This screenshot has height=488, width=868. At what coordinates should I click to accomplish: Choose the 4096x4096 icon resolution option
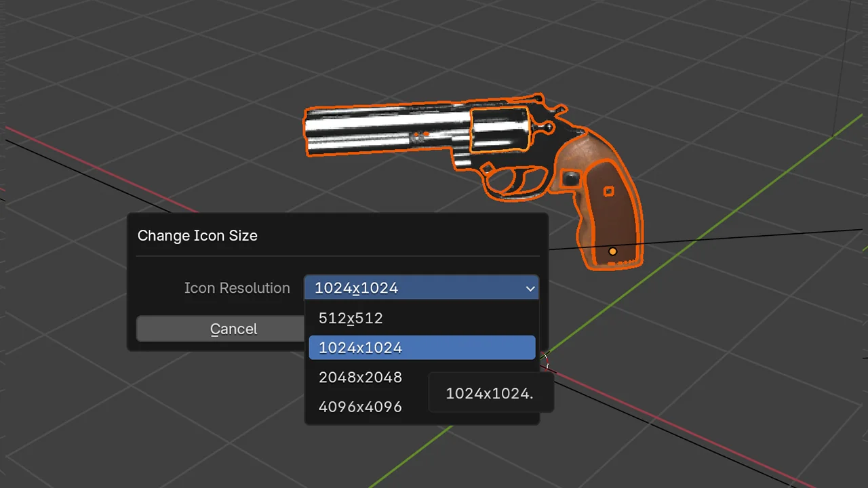(x=360, y=406)
